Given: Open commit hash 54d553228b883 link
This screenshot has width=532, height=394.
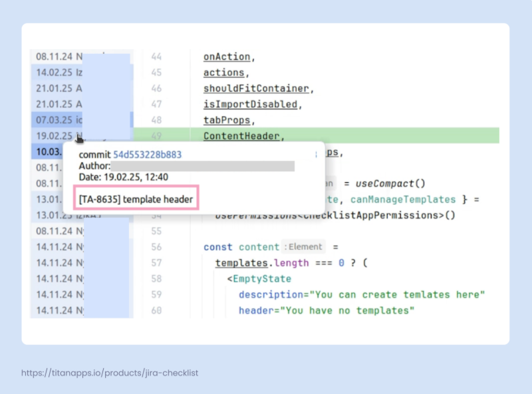Looking at the screenshot, I should 147,155.
